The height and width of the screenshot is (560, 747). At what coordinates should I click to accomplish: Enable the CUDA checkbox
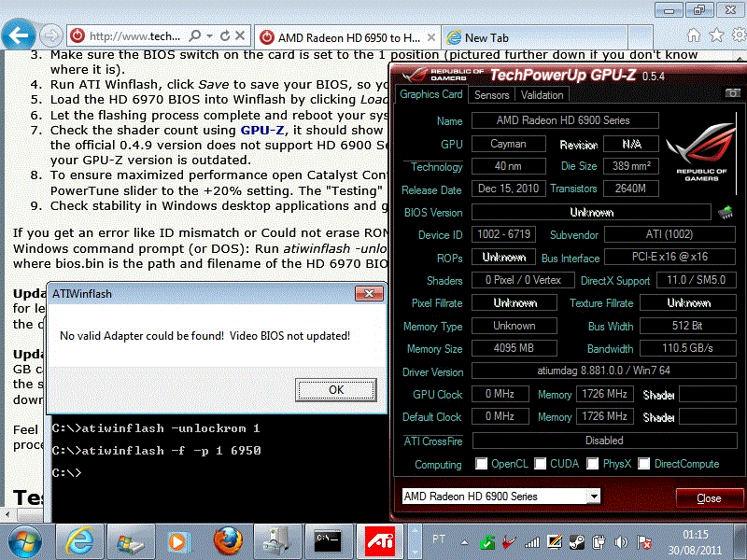(x=541, y=463)
